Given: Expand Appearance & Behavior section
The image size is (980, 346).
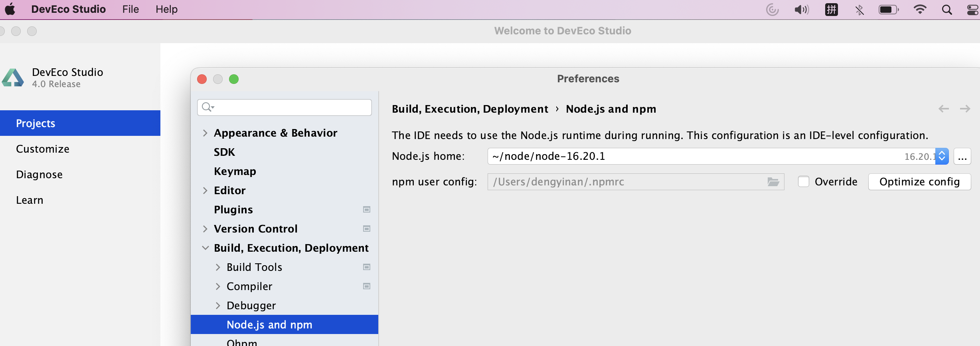Looking at the screenshot, I should tap(205, 133).
